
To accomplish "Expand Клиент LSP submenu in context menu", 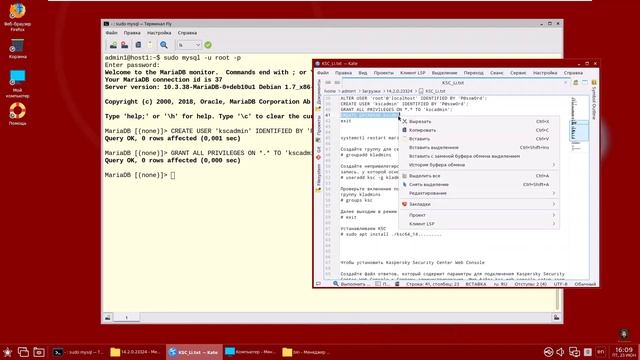I will (x=479, y=224).
